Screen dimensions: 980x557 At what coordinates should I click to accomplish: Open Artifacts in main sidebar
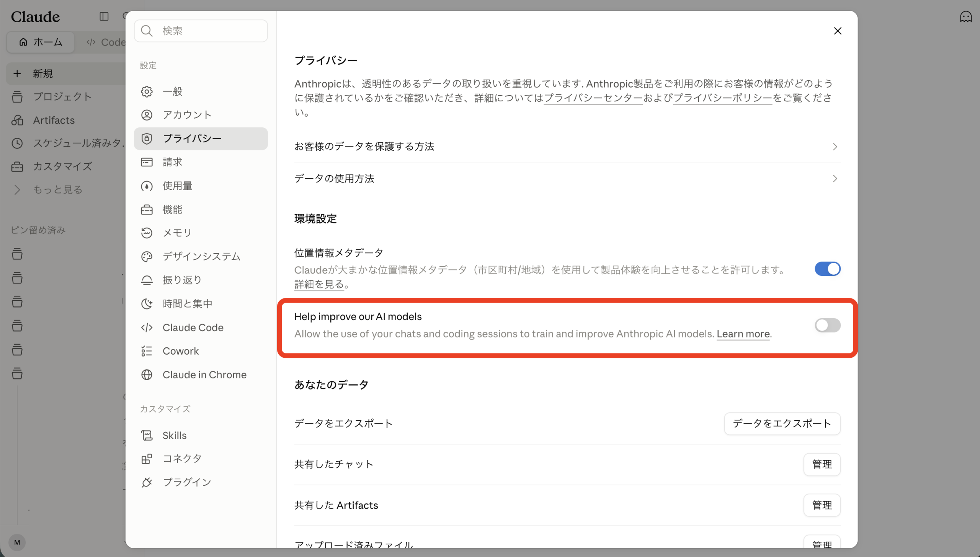66,120
